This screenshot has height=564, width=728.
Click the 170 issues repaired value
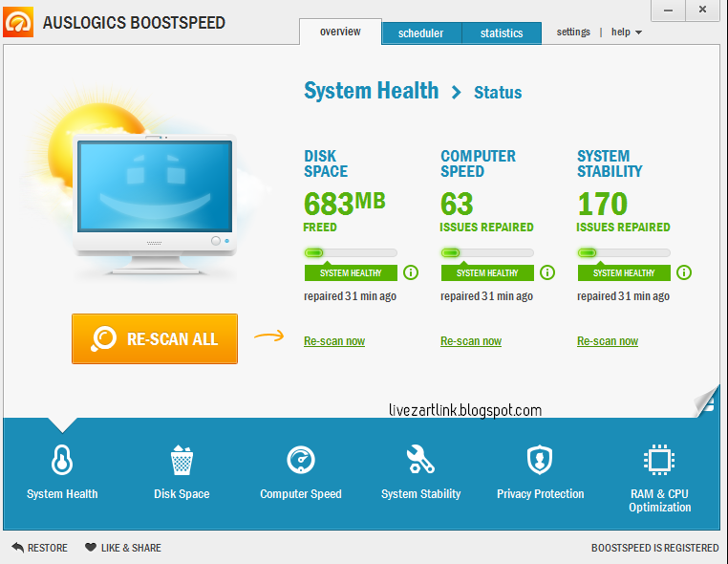click(x=602, y=204)
